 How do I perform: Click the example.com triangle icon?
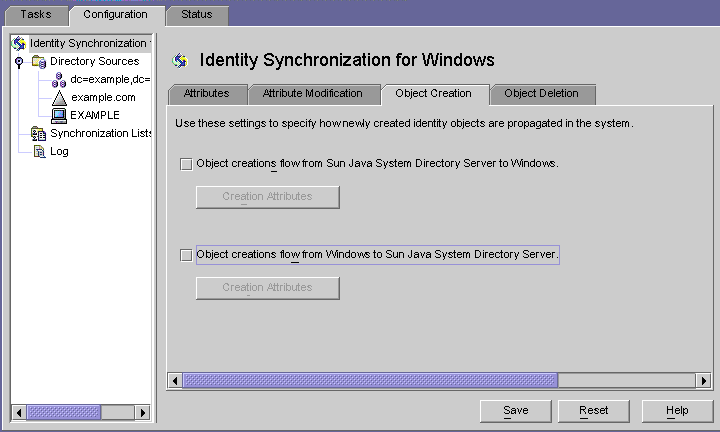(x=59, y=98)
